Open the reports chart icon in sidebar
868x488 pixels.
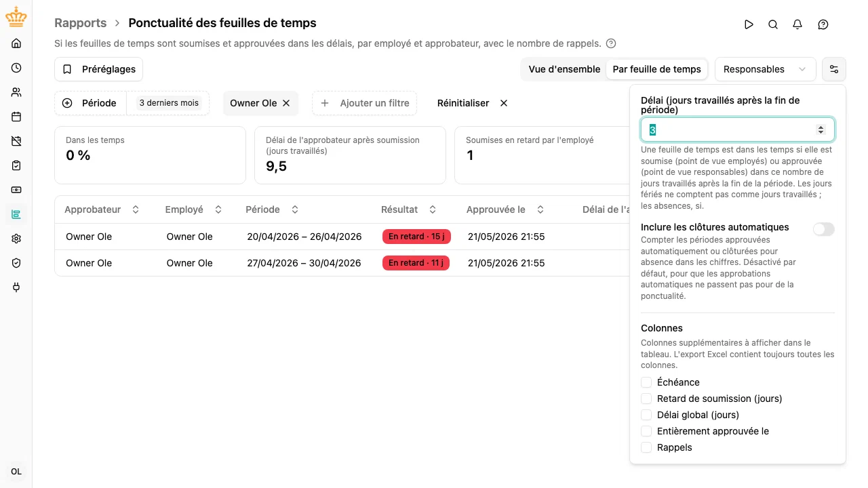click(16, 214)
